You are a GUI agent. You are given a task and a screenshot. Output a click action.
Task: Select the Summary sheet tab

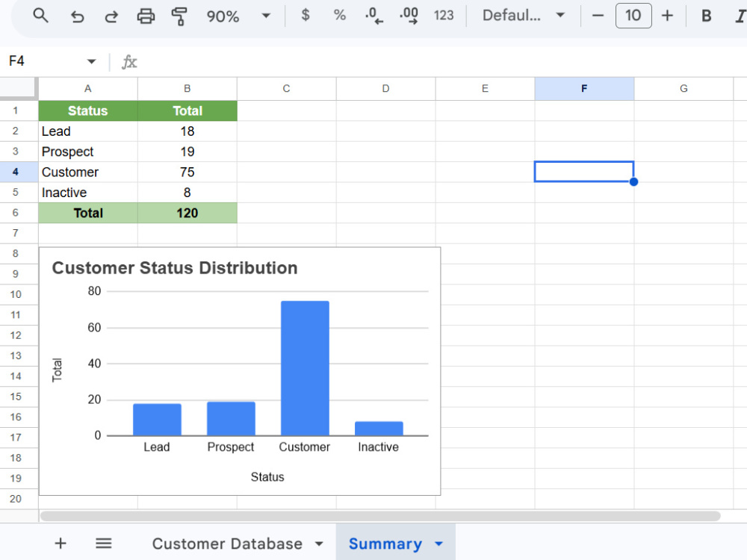[x=385, y=544]
